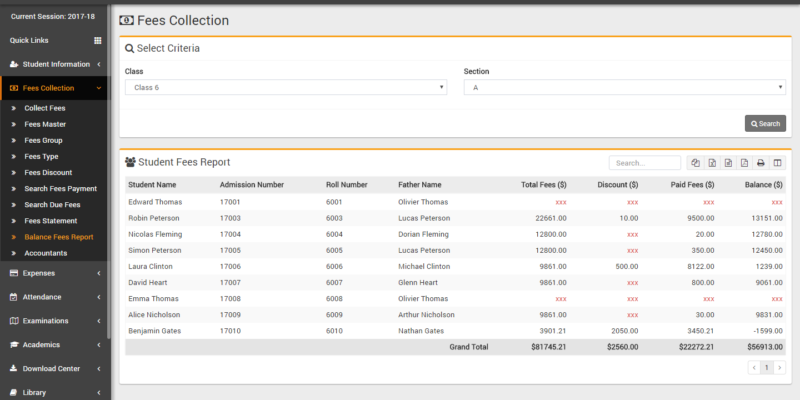Screen dimensions: 800x400
Task: Go to next page arrow
Action: coord(780,368)
